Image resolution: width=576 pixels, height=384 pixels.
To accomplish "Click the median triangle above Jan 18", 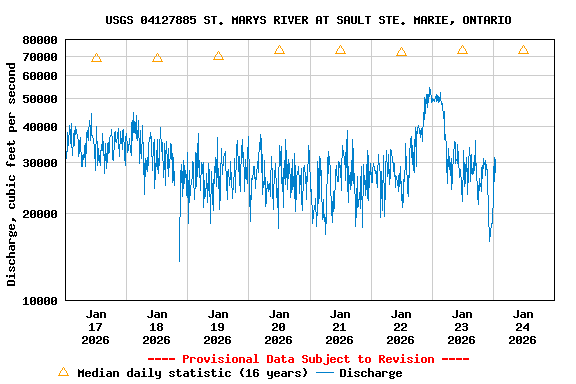I will [x=157, y=58].
